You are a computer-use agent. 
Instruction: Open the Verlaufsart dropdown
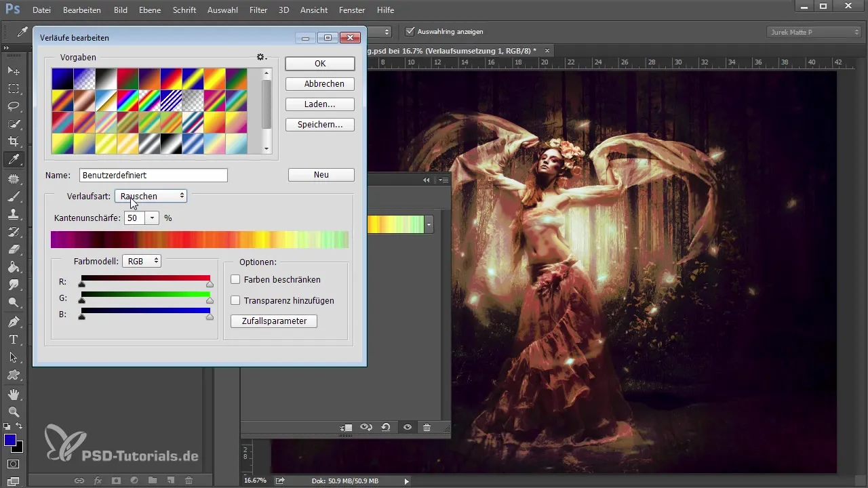click(x=151, y=196)
